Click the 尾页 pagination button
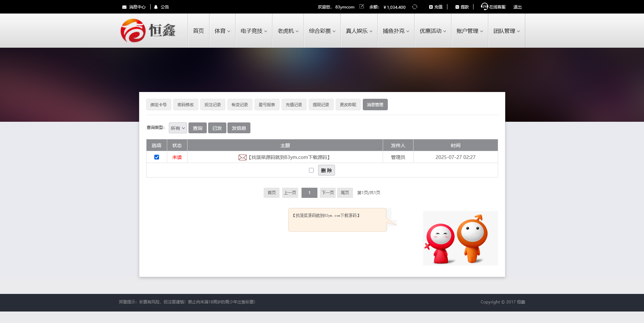Image resolution: width=644 pixels, height=323 pixels. click(345, 193)
